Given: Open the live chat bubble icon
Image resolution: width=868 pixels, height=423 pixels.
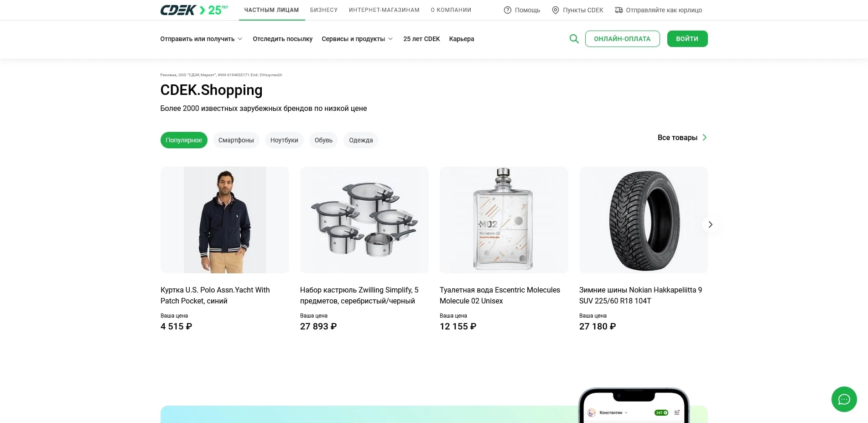Looking at the screenshot, I should pyautogui.click(x=844, y=399).
